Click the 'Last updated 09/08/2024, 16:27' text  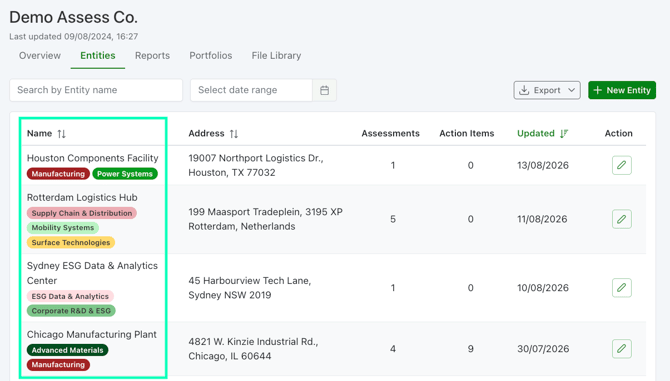(73, 36)
